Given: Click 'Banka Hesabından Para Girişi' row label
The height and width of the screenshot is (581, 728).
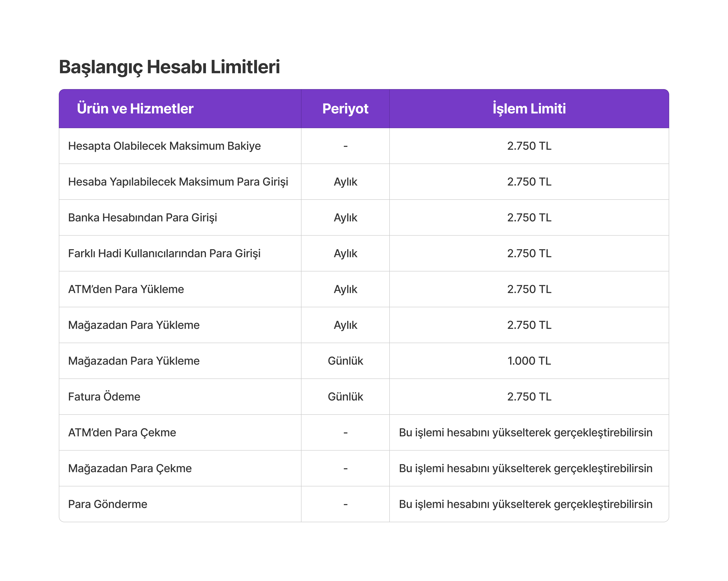Looking at the screenshot, I should [142, 218].
